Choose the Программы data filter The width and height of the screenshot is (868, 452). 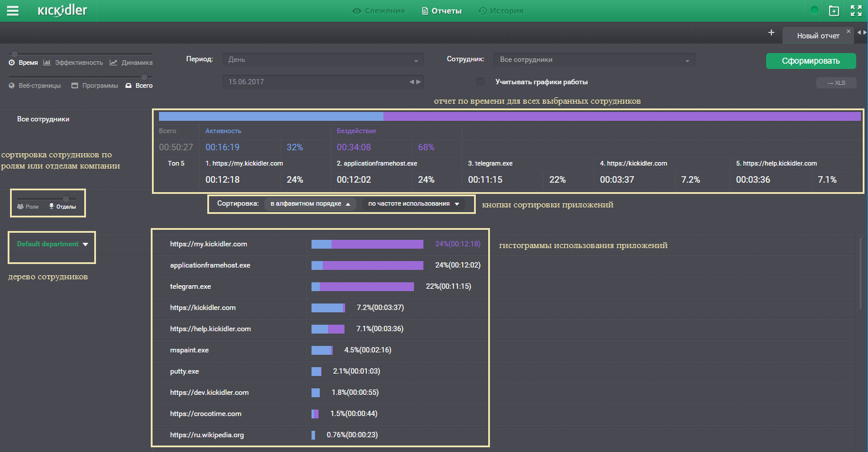click(95, 85)
